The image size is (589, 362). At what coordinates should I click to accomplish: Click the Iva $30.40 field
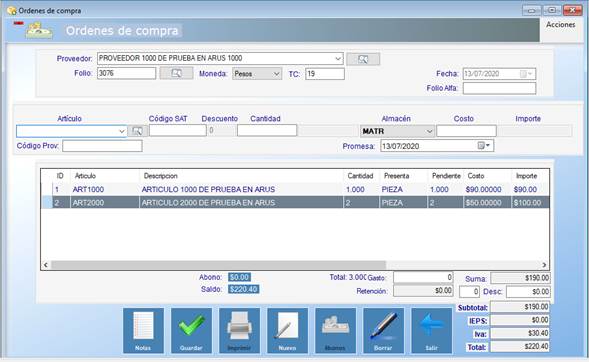pyautogui.click(x=520, y=333)
